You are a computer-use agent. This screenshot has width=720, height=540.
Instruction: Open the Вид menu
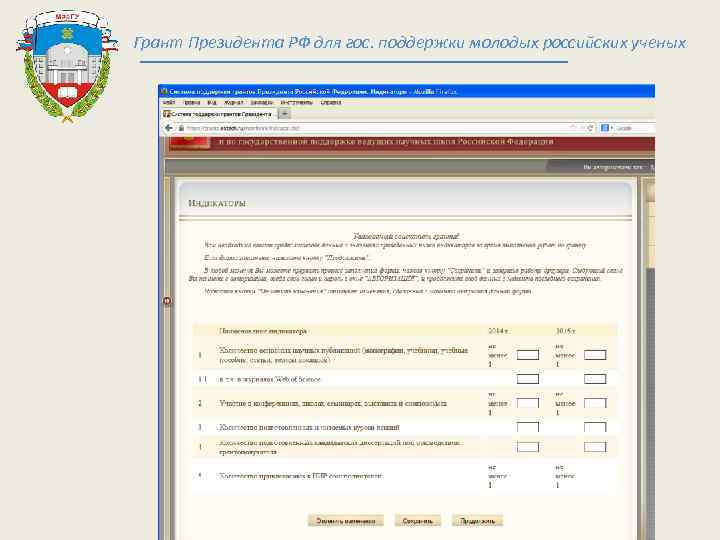[212, 102]
